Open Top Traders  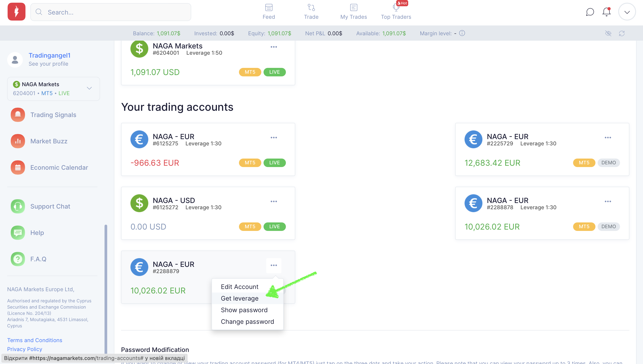pyautogui.click(x=396, y=12)
